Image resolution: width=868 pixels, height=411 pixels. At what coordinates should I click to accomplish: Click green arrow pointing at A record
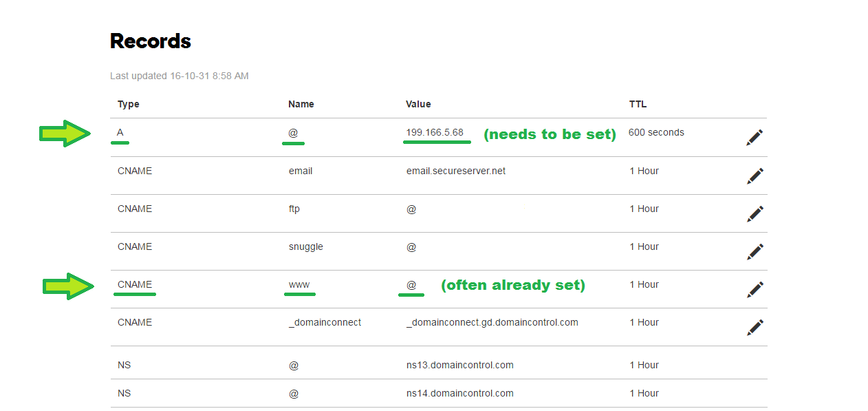coord(65,134)
